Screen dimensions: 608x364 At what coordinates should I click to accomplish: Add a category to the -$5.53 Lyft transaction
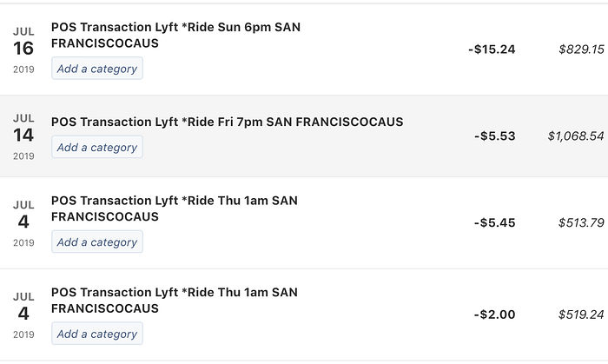click(x=96, y=148)
